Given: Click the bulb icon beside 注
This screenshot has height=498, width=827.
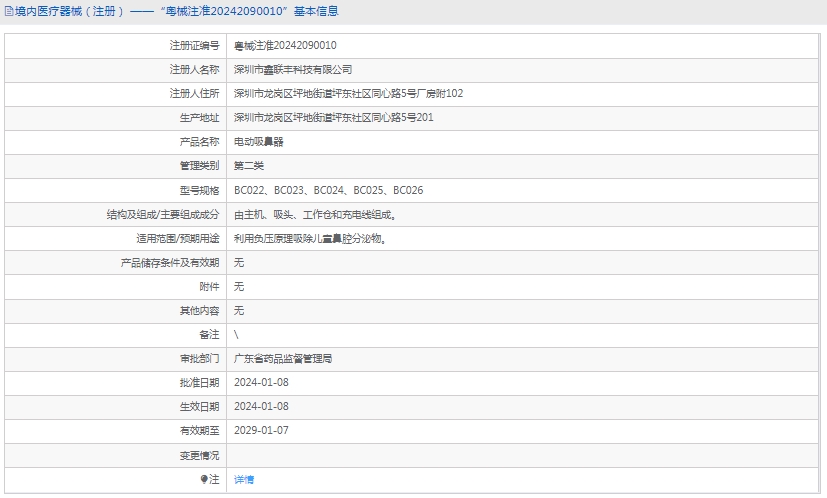Looking at the screenshot, I should pos(205,479).
